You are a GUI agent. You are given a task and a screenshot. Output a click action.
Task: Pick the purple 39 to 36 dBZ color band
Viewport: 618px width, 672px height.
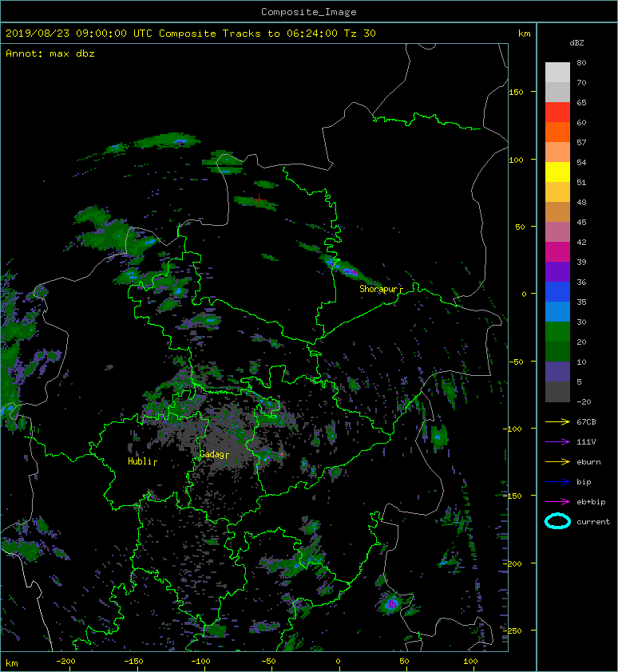[x=557, y=271]
